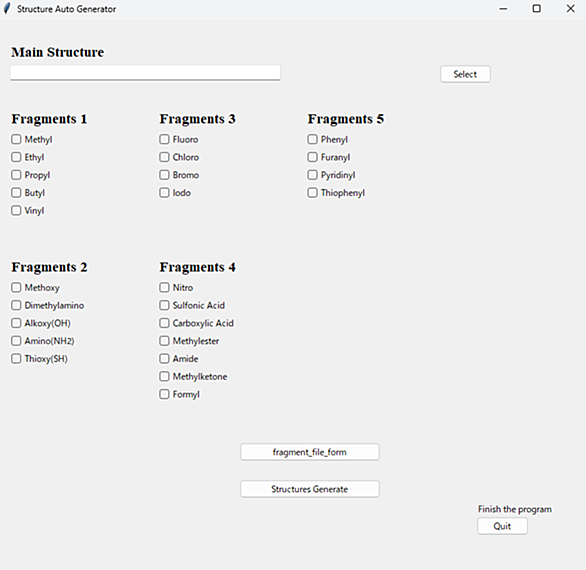Screen dimensions: 586x570
Task: Maximize the Structure Auto Generator window
Action: click(x=537, y=9)
